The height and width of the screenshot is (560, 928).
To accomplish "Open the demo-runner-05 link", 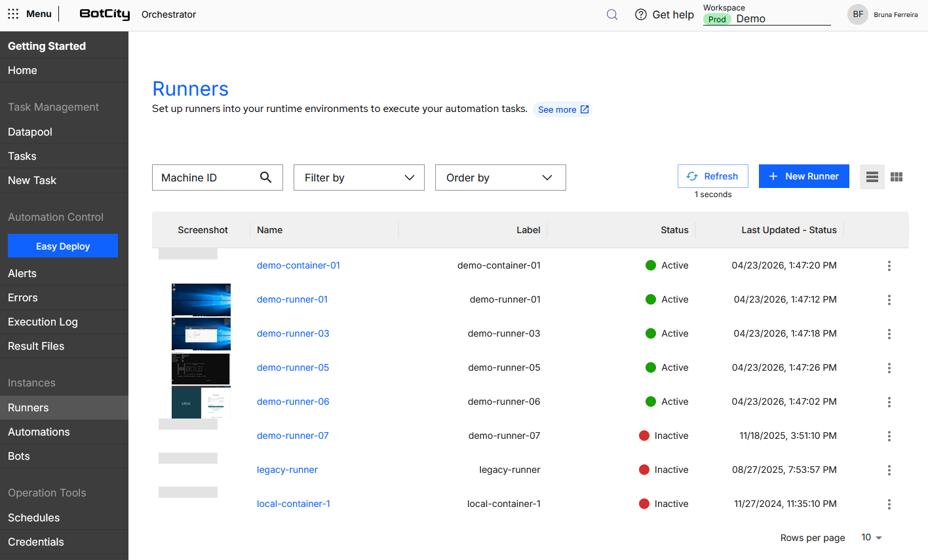I will [293, 367].
